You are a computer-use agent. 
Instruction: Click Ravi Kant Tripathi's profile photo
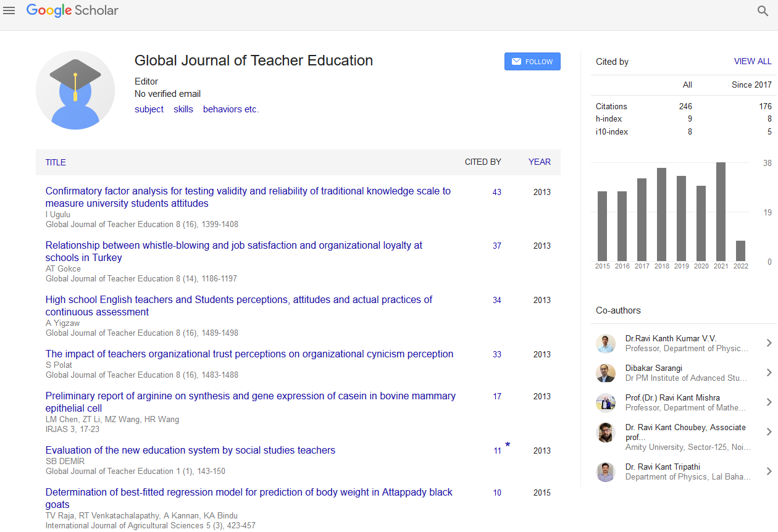606,472
